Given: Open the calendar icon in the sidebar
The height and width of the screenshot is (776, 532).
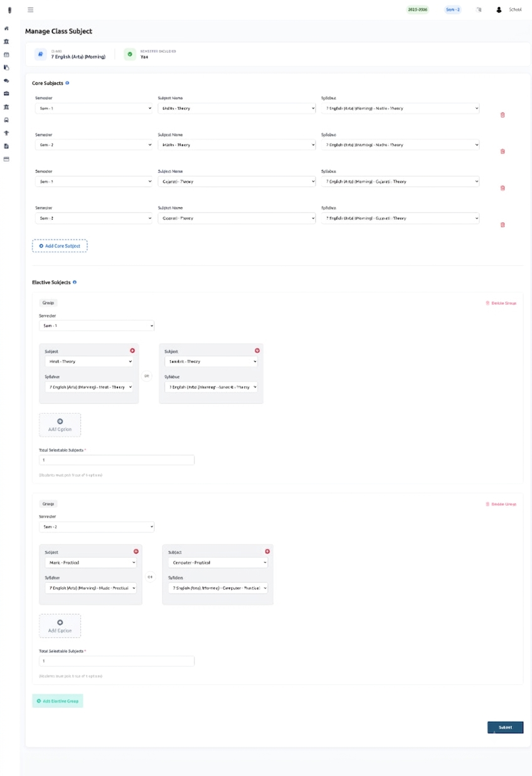Looking at the screenshot, I should (x=6, y=55).
